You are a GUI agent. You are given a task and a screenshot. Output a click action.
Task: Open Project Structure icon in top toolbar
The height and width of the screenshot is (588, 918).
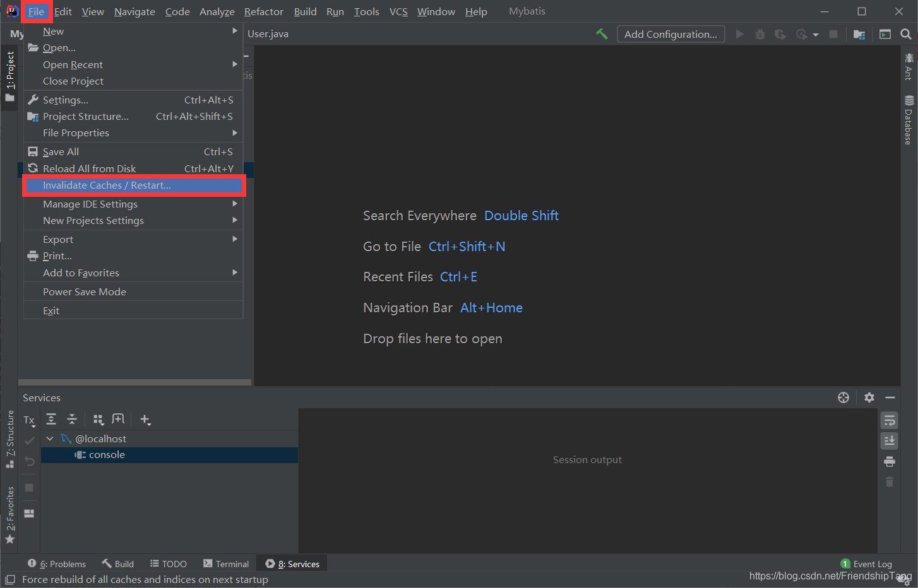[x=859, y=34]
